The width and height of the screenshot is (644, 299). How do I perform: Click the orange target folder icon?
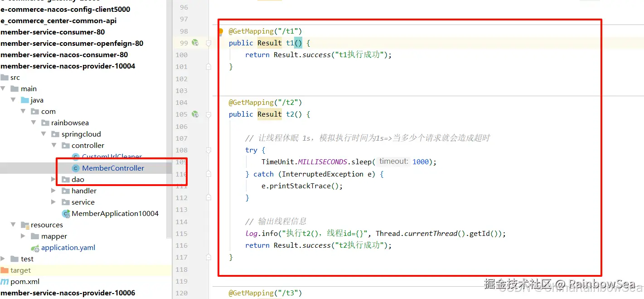(5, 270)
